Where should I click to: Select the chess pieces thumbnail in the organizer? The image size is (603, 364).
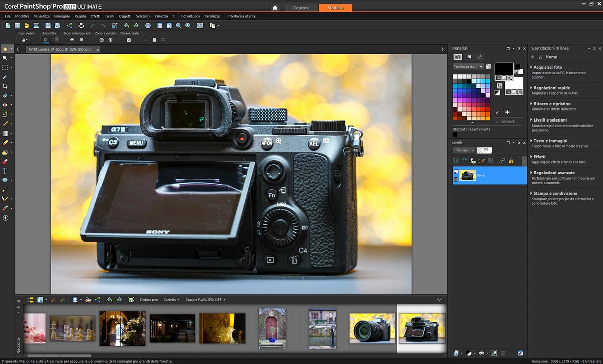pyautogui.click(x=72, y=328)
